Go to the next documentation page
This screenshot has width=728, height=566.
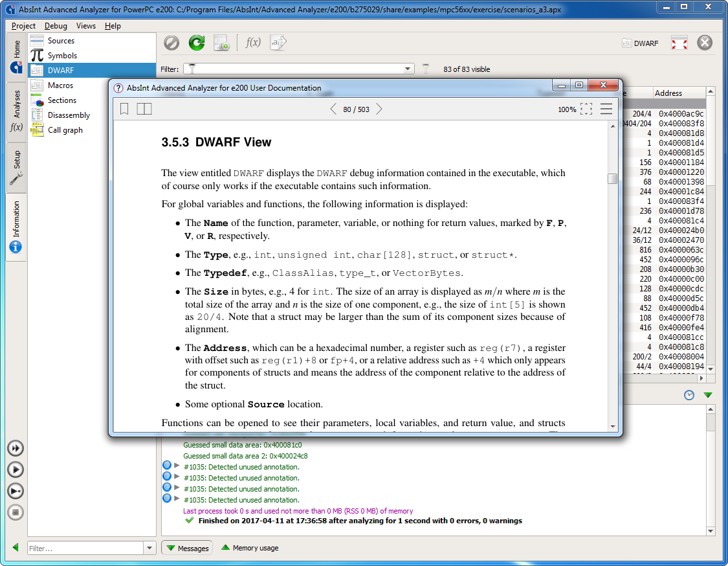tap(379, 109)
